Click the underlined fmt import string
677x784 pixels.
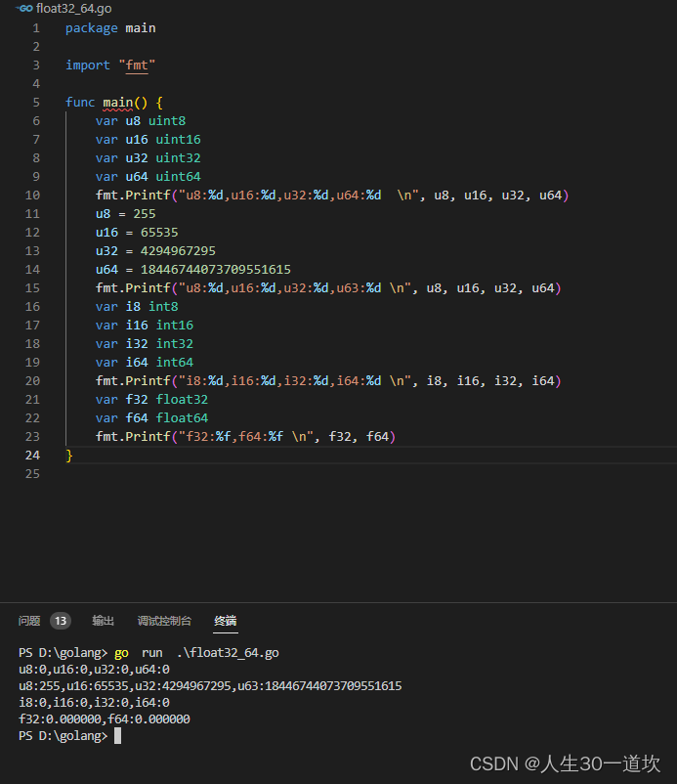(137, 65)
